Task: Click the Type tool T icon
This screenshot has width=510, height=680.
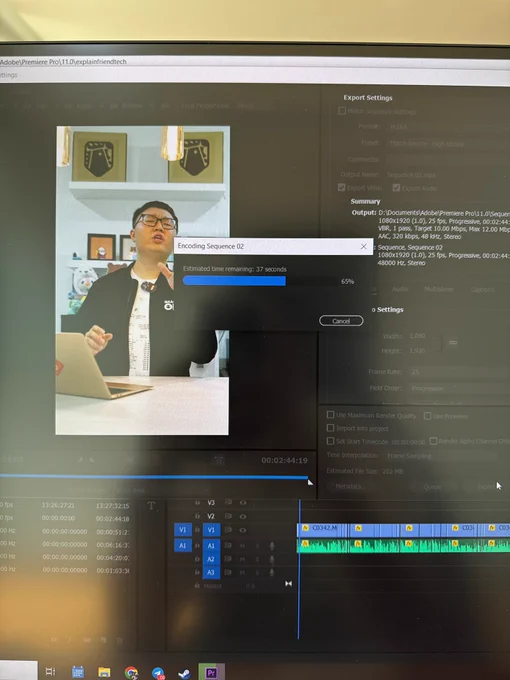Action: (151, 506)
